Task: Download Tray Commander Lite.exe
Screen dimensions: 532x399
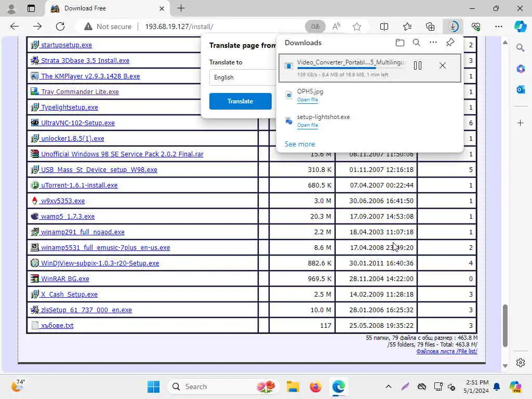Action: point(79,91)
